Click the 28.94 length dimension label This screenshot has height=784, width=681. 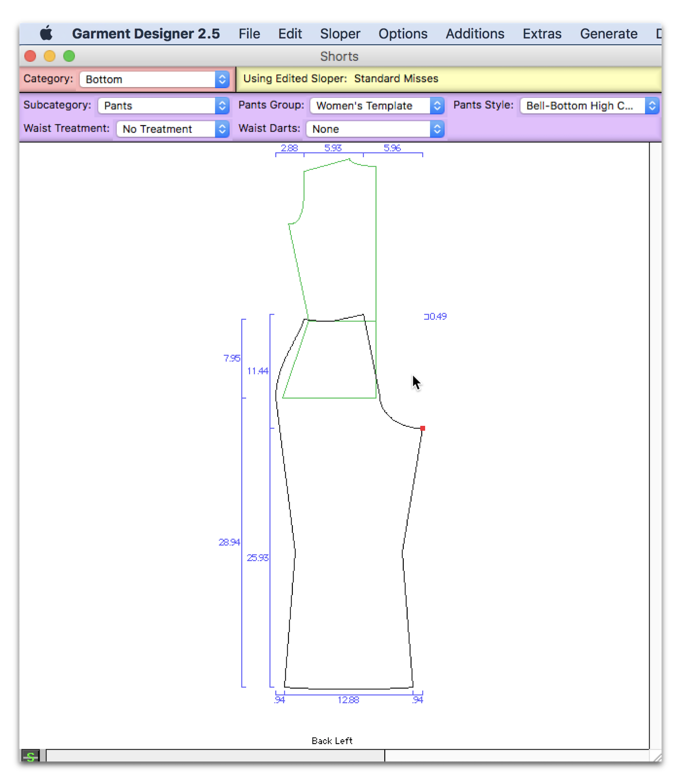pos(229,542)
